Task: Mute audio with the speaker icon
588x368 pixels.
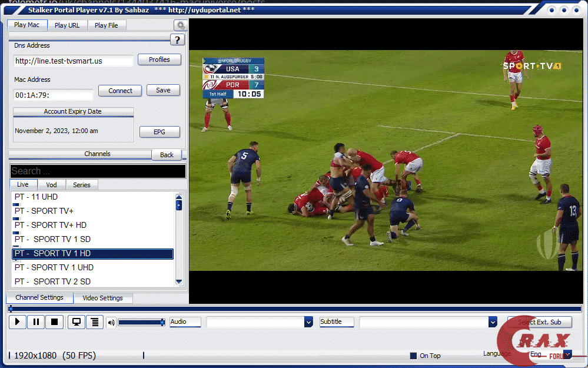Action: coord(111,322)
